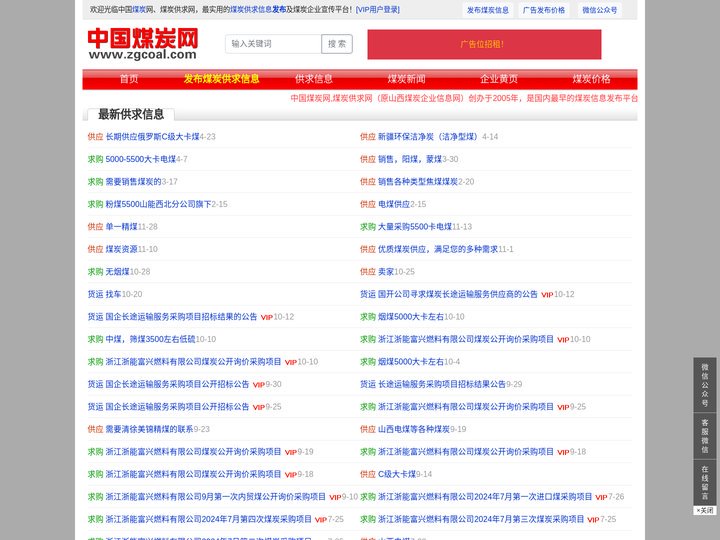Open 广告发布价格 link in the top bar
Image resolution: width=720 pixels, height=540 pixels.
544,10
